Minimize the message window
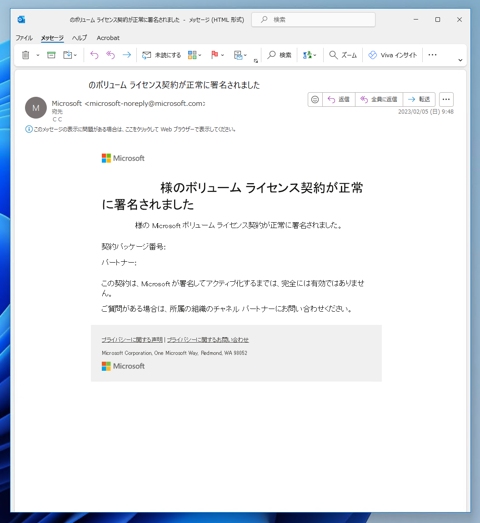Viewport: 480px width, 523px height. coord(416,20)
